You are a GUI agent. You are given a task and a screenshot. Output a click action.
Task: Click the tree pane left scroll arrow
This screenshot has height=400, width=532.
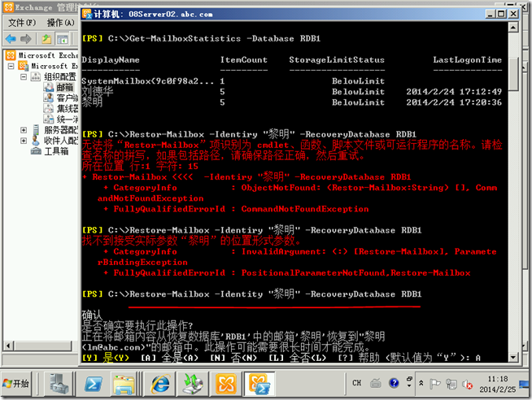(8, 346)
